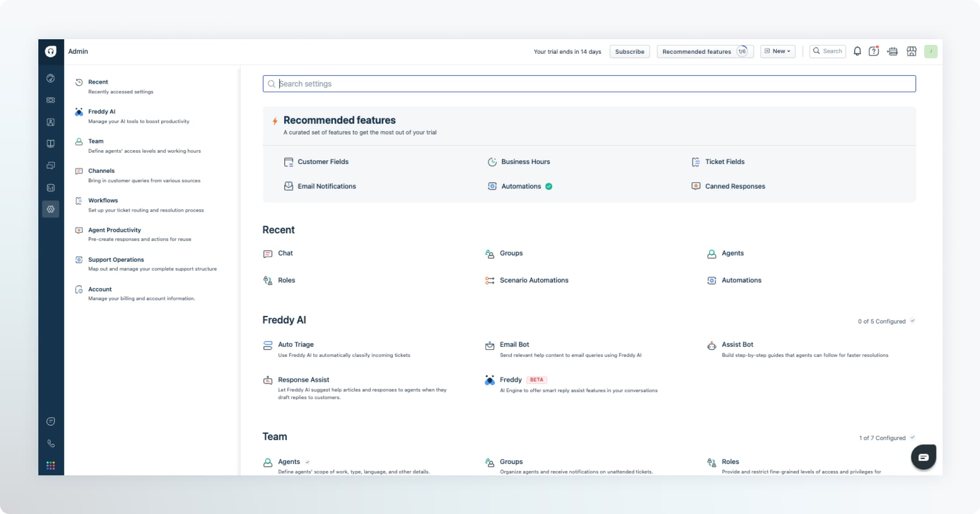The width and height of the screenshot is (980, 514).
Task: Open the Freshworks app switcher grid
Action: (51, 465)
